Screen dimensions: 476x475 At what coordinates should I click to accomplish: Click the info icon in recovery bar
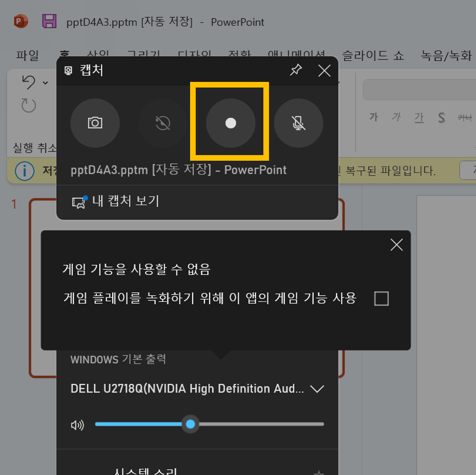pos(25,171)
